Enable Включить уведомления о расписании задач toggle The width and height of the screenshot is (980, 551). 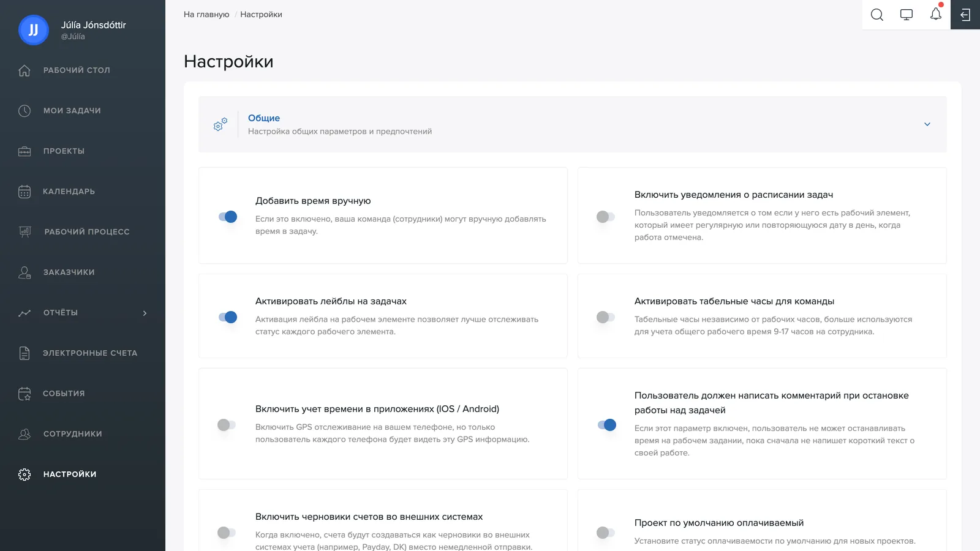click(x=606, y=217)
